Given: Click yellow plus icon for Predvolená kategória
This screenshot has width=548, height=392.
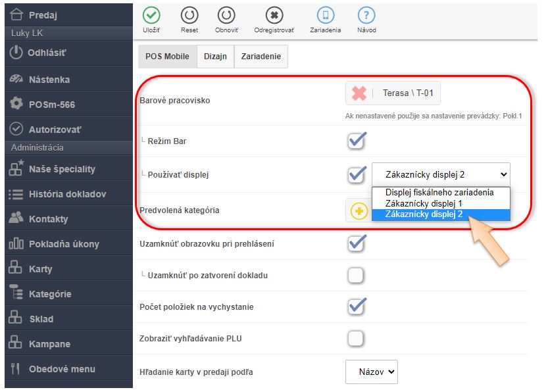Looking at the screenshot, I should [x=359, y=211].
